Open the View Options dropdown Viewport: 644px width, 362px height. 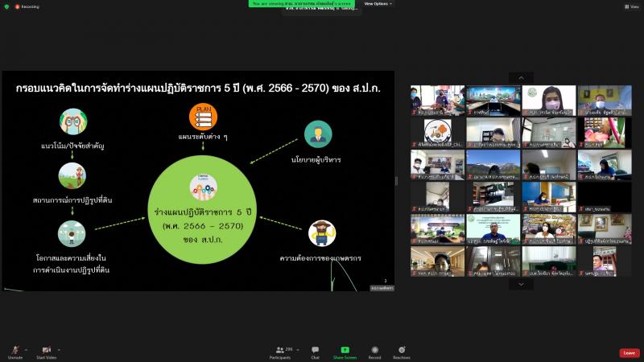point(378,4)
